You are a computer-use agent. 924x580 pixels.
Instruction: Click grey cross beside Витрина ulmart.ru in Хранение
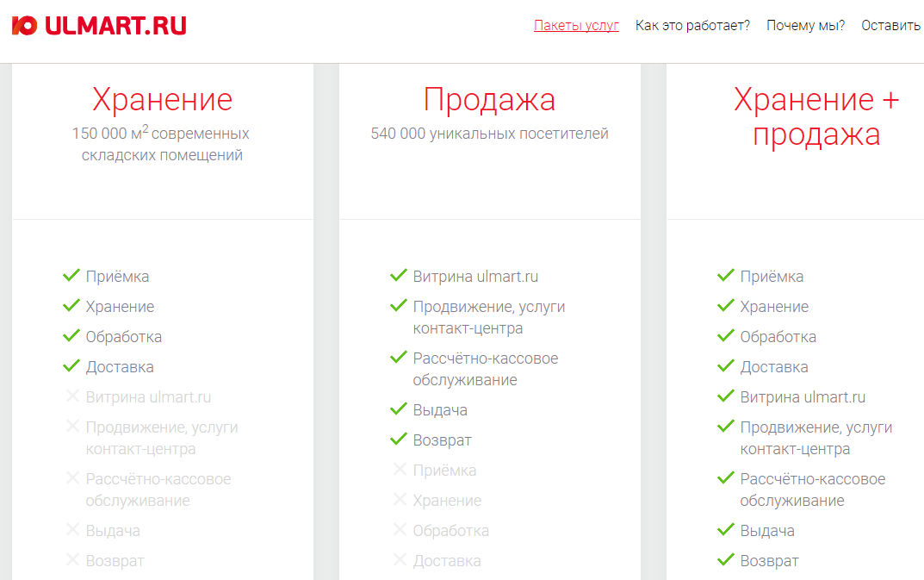[x=72, y=396]
